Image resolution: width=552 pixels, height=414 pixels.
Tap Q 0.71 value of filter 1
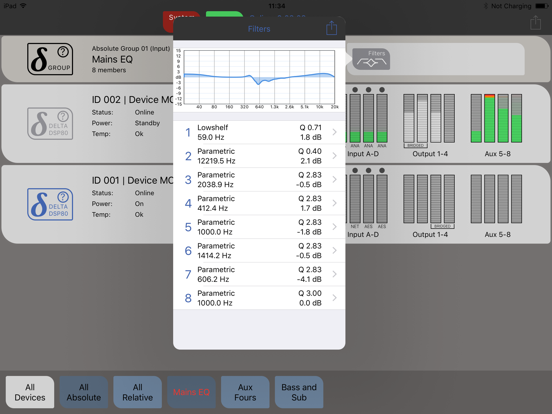[x=310, y=127]
